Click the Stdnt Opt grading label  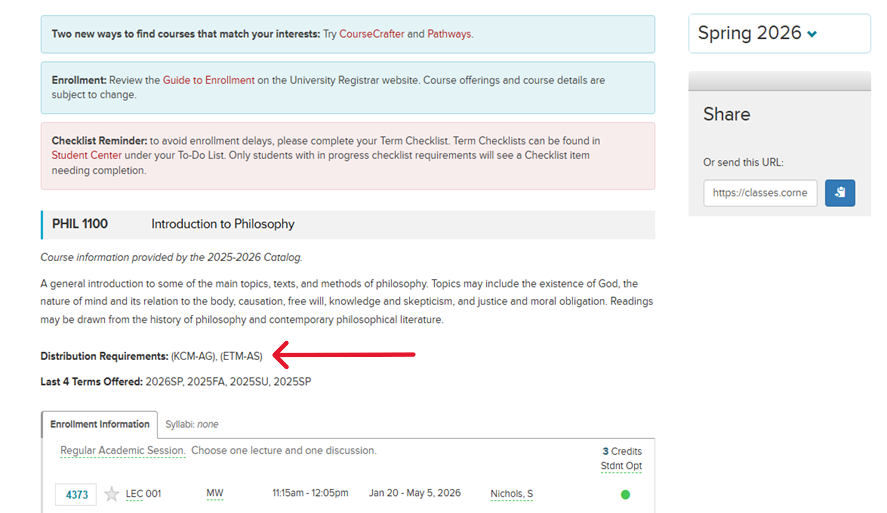[621, 465]
